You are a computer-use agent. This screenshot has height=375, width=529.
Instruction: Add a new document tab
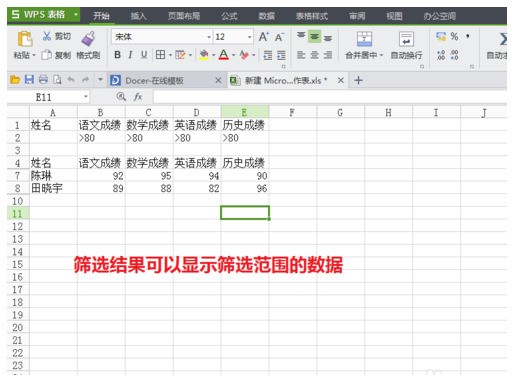pyautogui.click(x=358, y=80)
